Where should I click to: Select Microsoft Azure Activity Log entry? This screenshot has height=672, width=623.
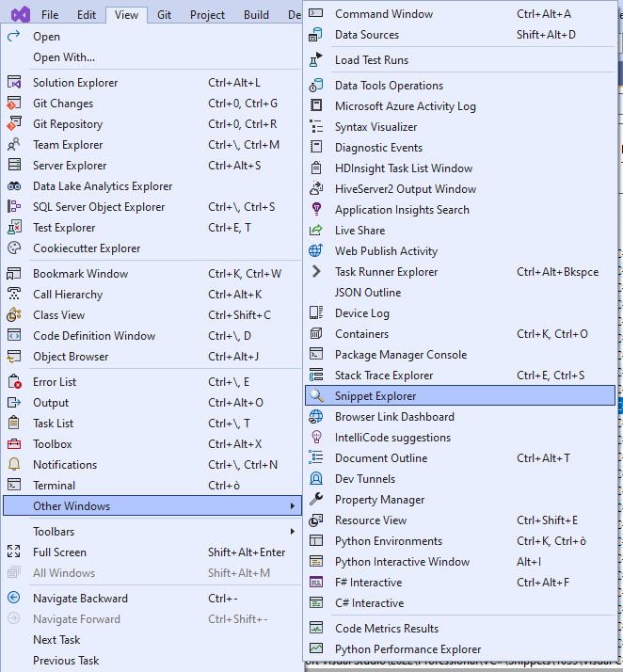(460, 105)
